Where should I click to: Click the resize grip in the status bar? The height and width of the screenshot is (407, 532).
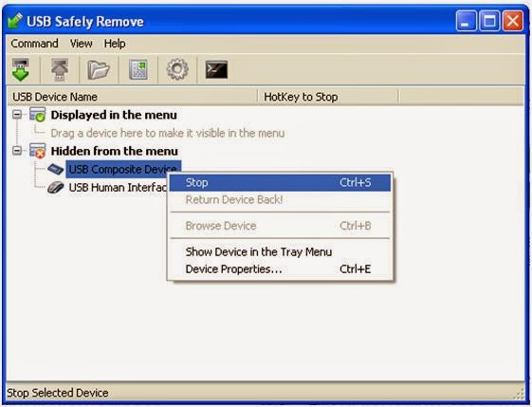(519, 394)
